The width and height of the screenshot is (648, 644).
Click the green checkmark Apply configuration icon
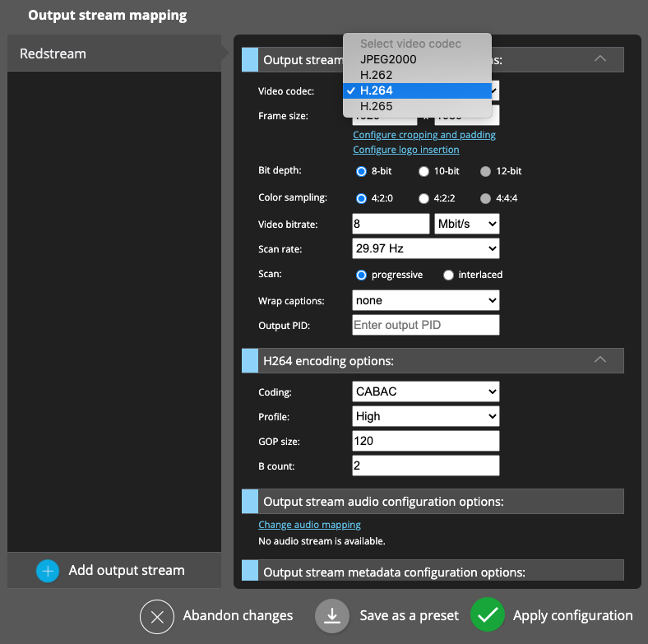point(488,615)
